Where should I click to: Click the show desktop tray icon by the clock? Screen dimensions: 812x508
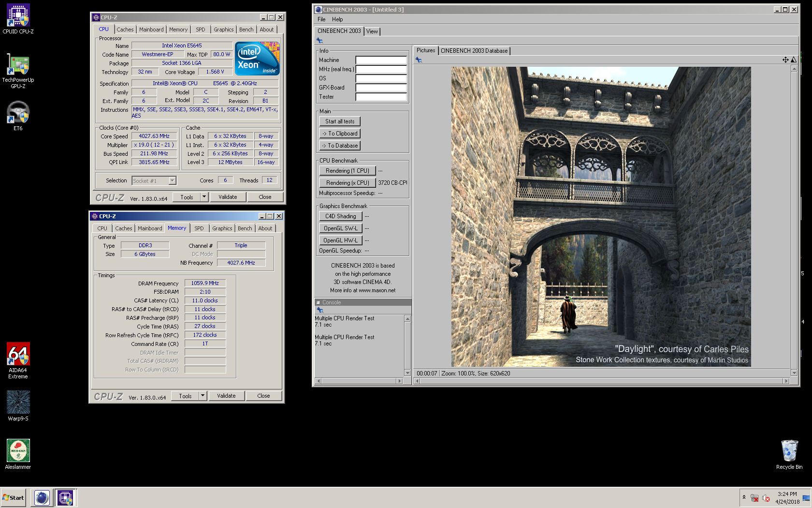(806, 498)
